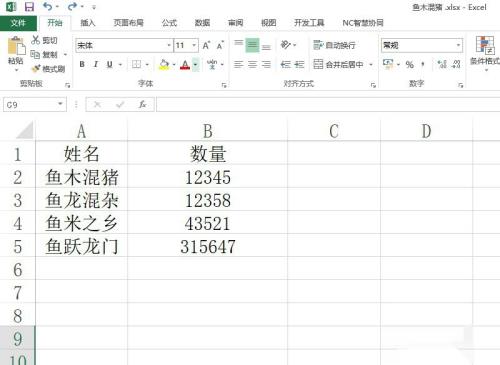The height and width of the screenshot is (365, 500).
Task: Open the font size dropdown showing 11
Action: (194, 45)
